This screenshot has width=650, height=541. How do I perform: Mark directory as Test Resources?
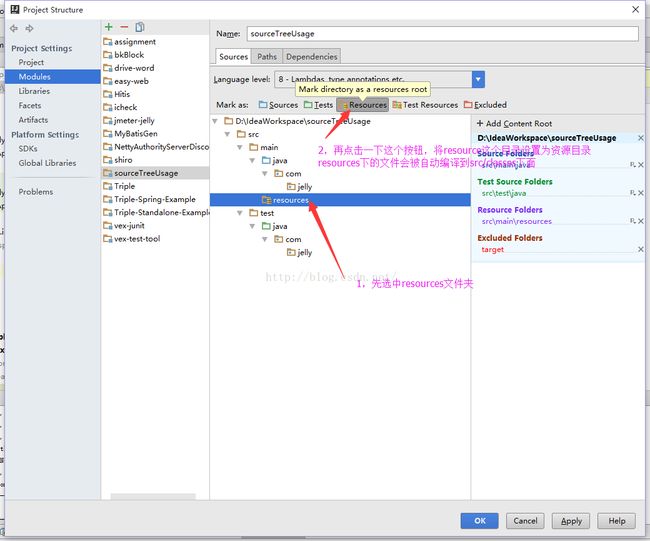click(x=425, y=105)
